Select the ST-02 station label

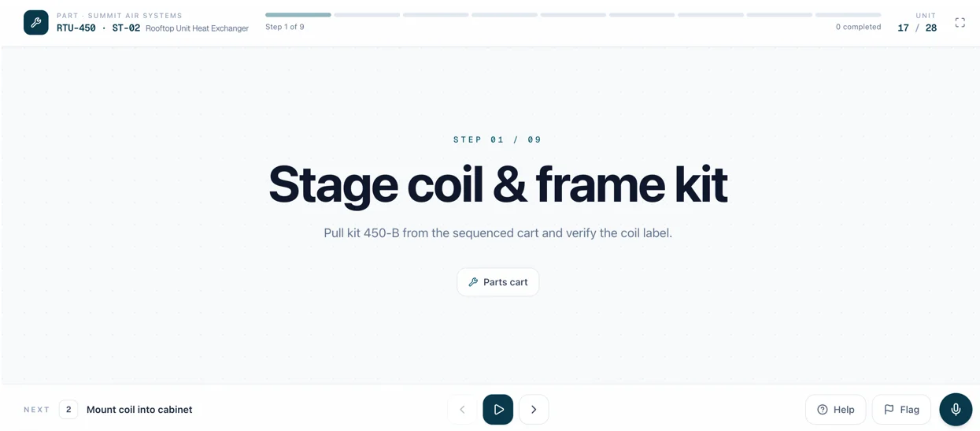pos(126,28)
